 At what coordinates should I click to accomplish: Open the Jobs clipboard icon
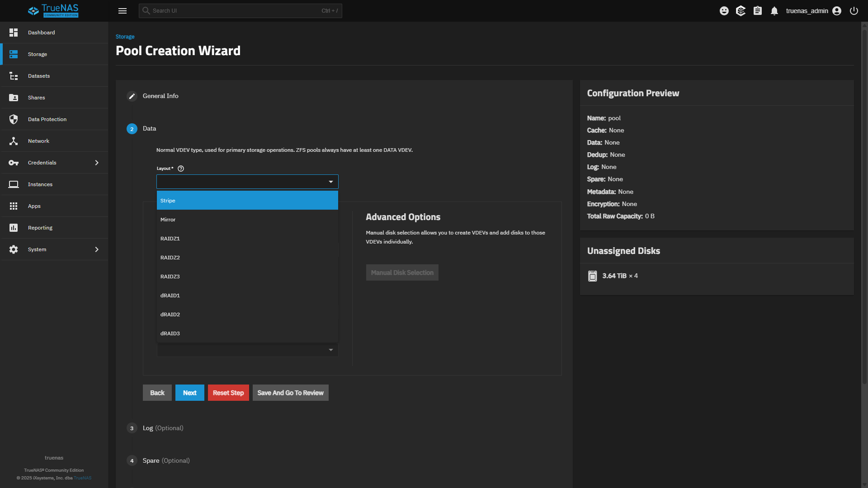(x=758, y=11)
